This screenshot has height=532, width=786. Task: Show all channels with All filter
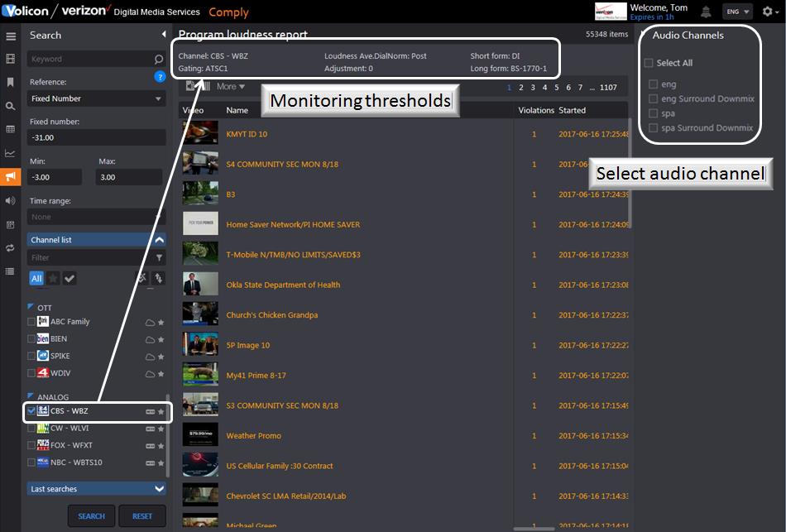pyautogui.click(x=36, y=278)
